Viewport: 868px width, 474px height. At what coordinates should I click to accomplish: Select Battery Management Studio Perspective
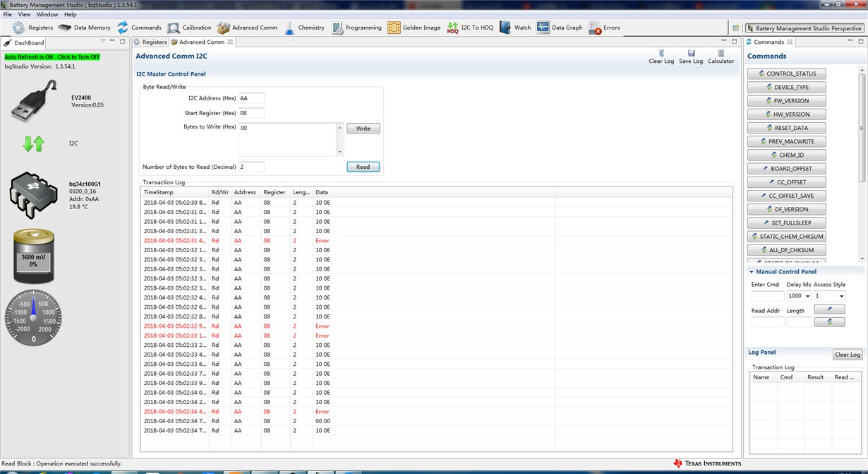(804, 28)
